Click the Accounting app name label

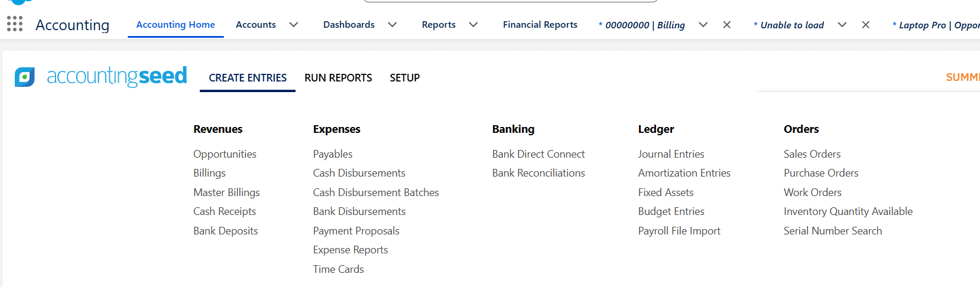73,25
